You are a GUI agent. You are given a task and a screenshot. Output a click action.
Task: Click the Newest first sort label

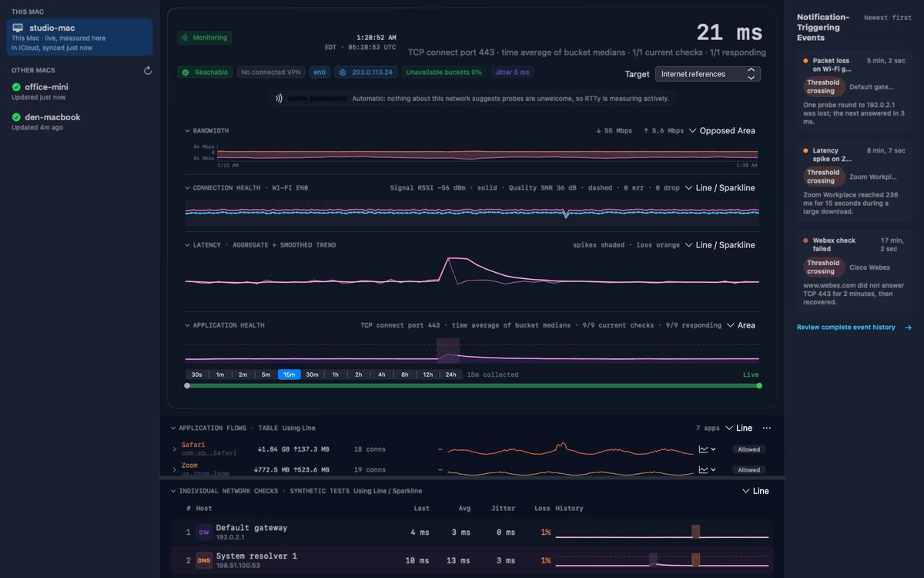tap(888, 17)
